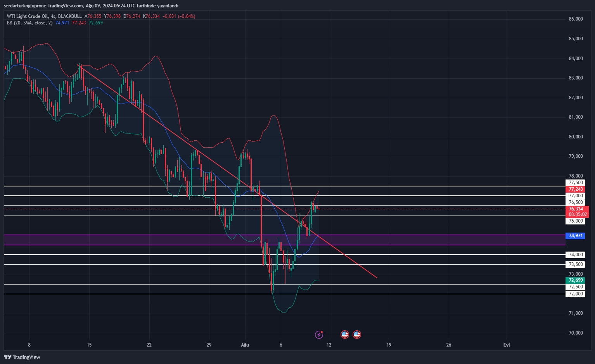
Task: Select the red 77,243 upper band label
Action: point(576,189)
